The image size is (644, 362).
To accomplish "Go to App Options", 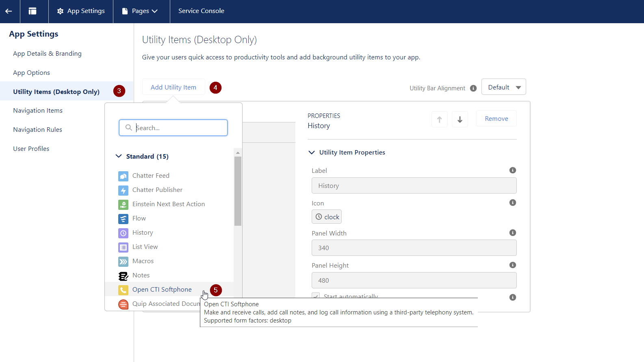I will coord(31,73).
